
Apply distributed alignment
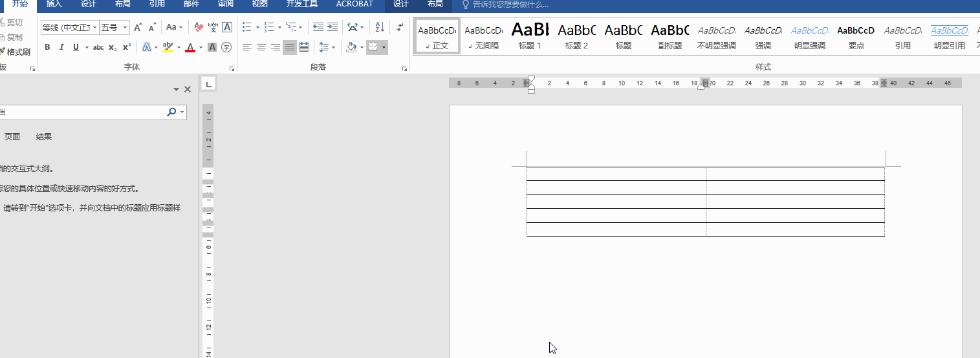[x=304, y=47]
